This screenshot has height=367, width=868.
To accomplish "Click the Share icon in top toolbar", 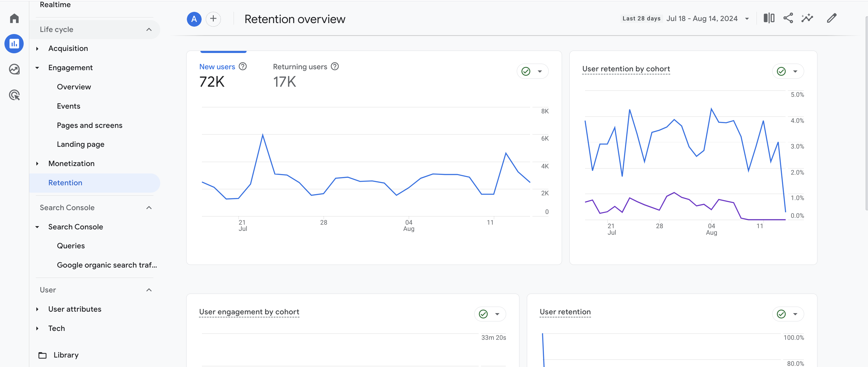I will pos(788,18).
